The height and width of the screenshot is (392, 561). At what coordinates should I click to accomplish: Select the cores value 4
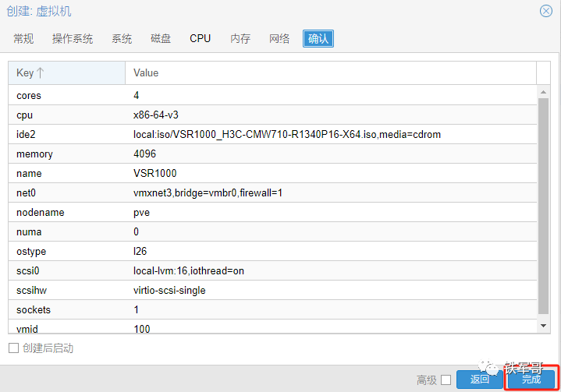pos(136,95)
